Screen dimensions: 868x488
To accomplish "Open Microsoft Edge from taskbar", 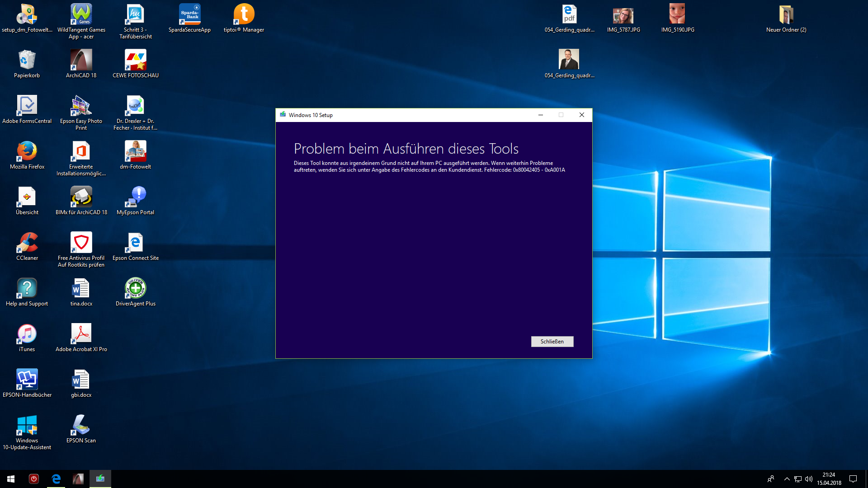I will (56, 479).
